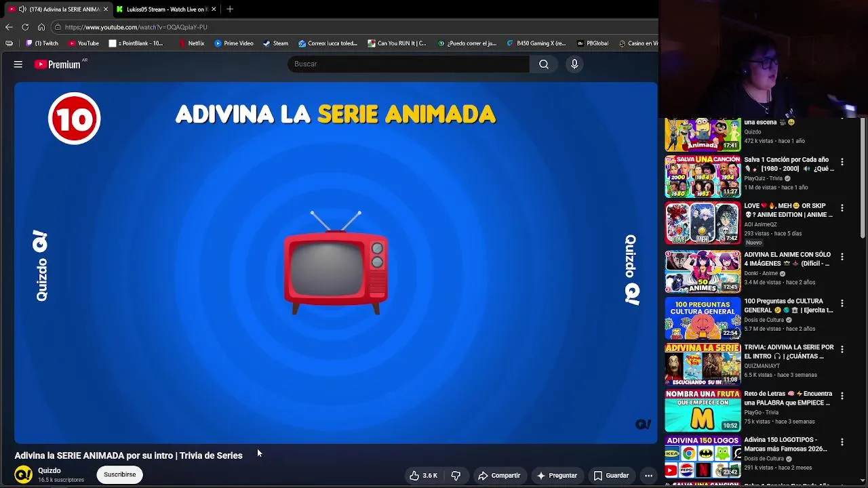The width and height of the screenshot is (868, 488).
Task: Open the Adivina 150 Logotipos thumbnail
Action: 703,457
